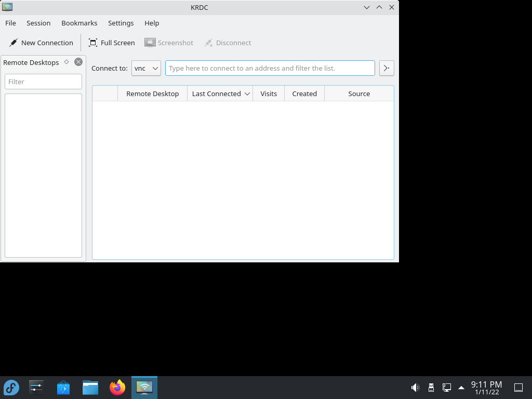Click the connect address input field
This screenshot has width=532, height=399.
click(x=270, y=68)
